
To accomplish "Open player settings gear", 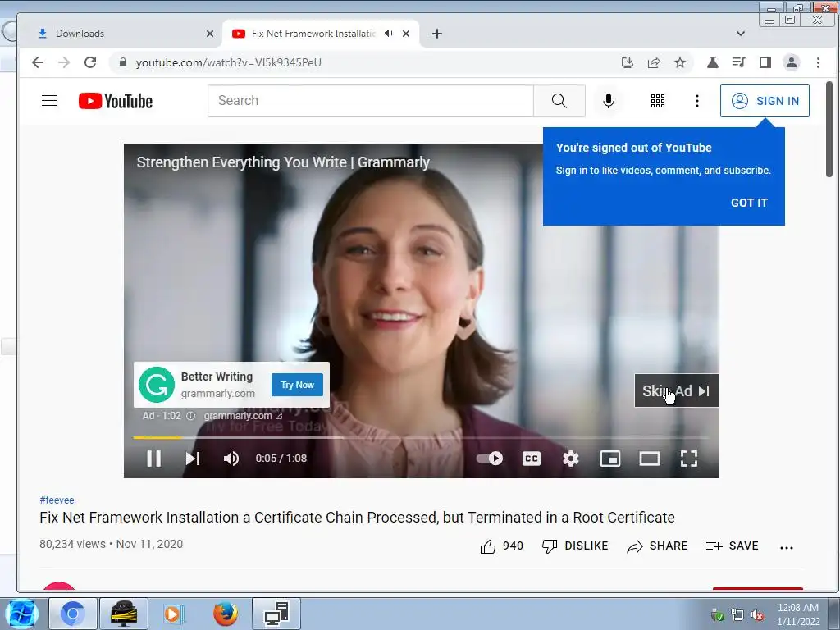I will 571,459.
